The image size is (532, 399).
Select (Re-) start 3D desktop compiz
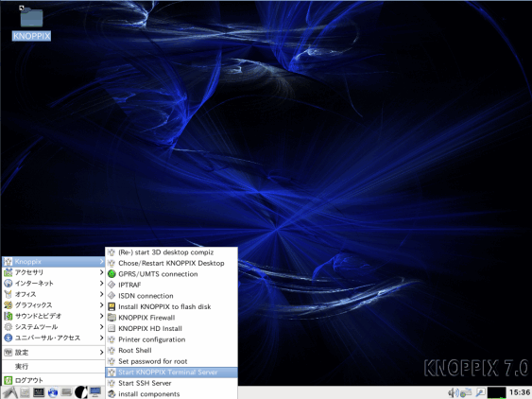click(x=171, y=252)
